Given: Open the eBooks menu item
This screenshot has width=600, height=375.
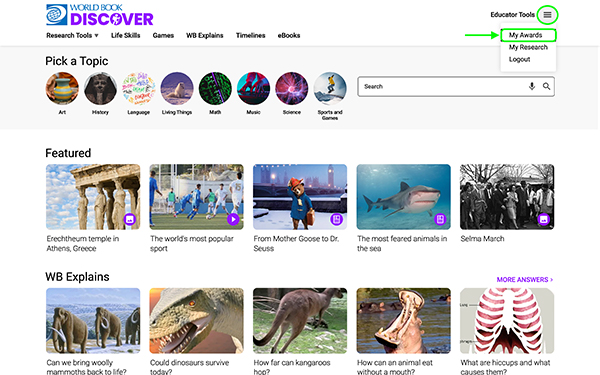Looking at the screenshot, I should 289,36.
